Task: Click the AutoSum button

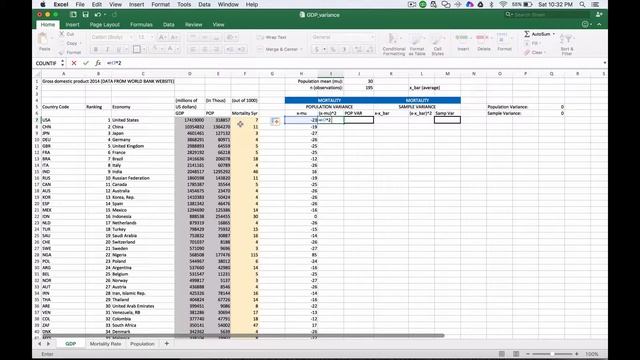Action: tap(537, 34)
